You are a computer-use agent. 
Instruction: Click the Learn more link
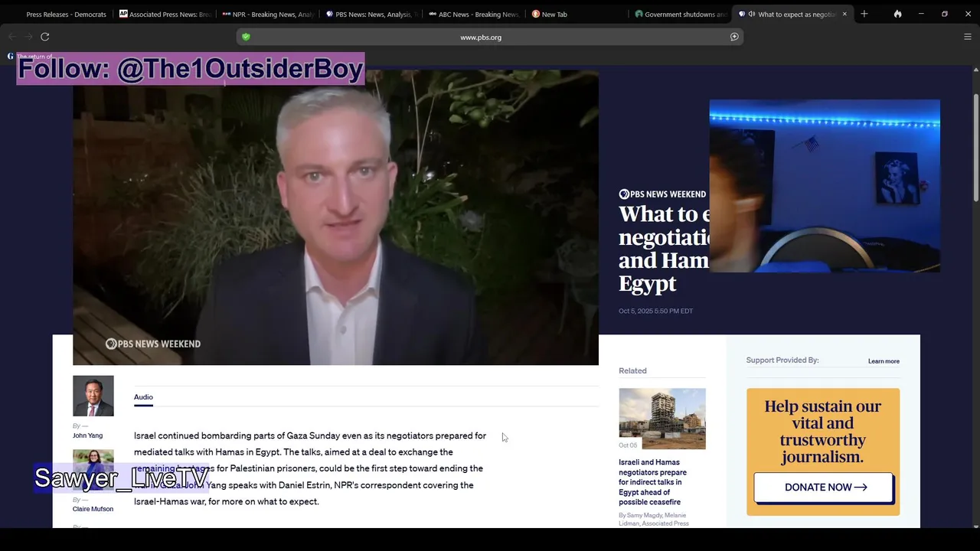pyautogui.click(x=884, y=361)
